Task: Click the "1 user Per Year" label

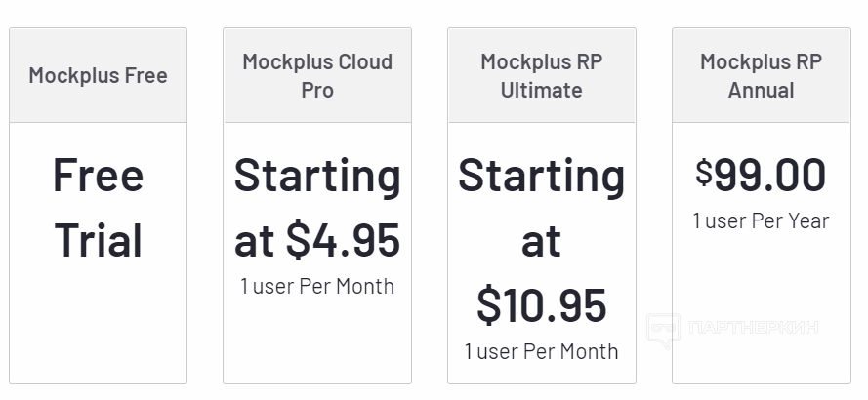Action: pyautogui.click(x=762, y=220)
